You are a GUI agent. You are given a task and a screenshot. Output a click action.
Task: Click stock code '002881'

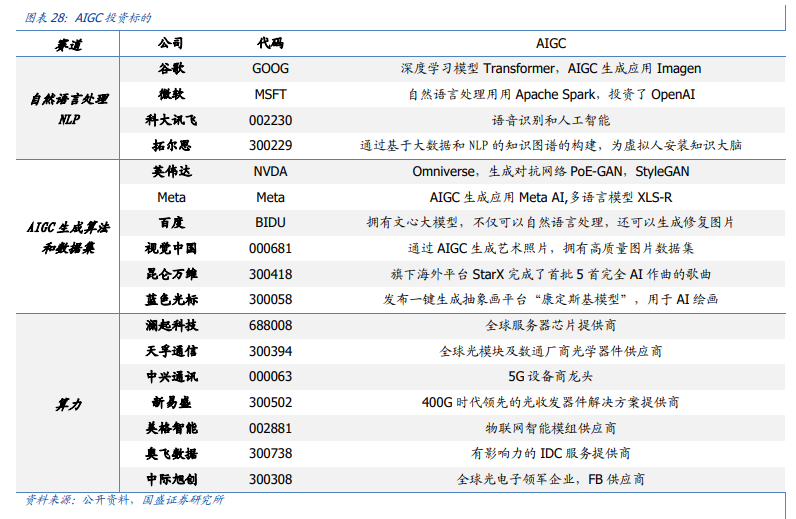click(270, 428)
